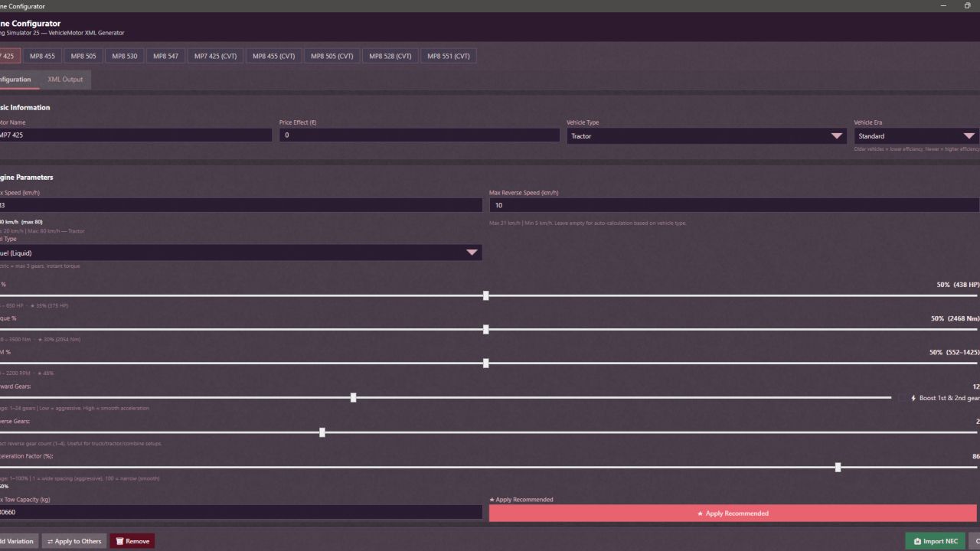980x551 pixels.
Task: Open the Fuel Type dropdown
Action: 240,253
